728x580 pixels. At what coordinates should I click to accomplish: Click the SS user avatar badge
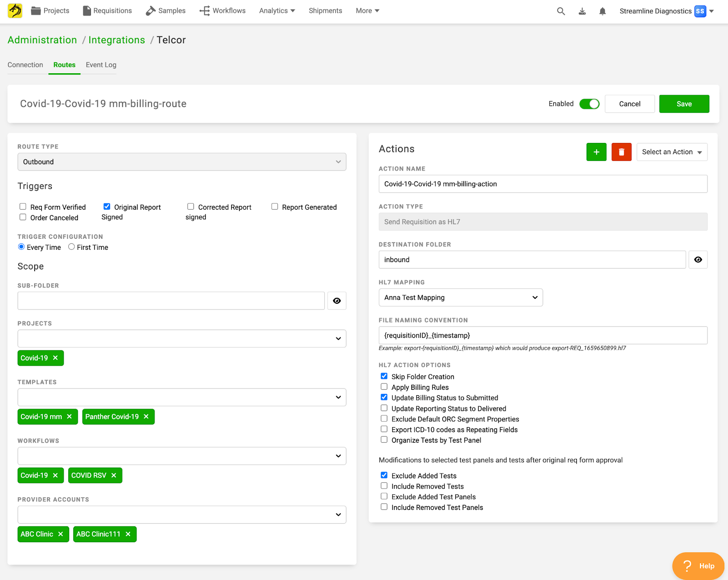pos(700,11)
